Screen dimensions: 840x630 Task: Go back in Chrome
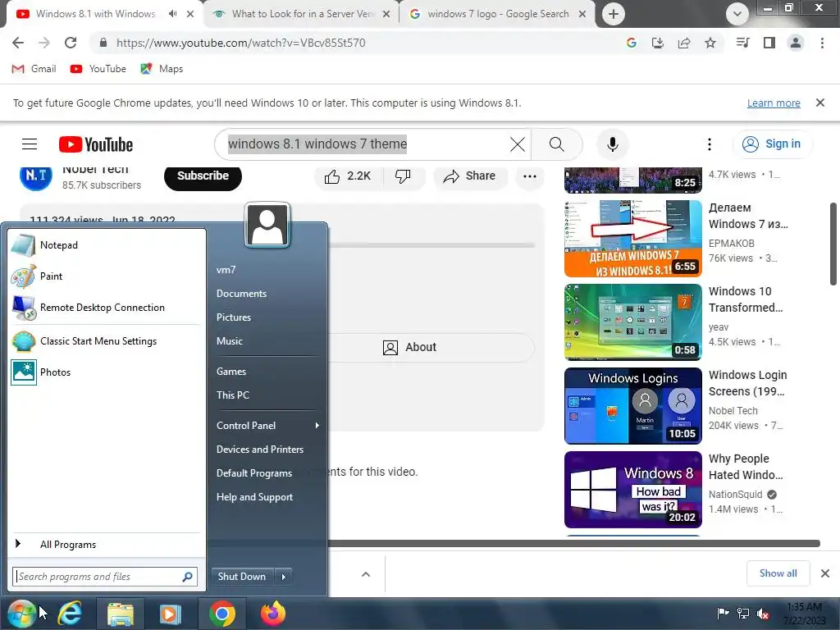coord(18,43)
